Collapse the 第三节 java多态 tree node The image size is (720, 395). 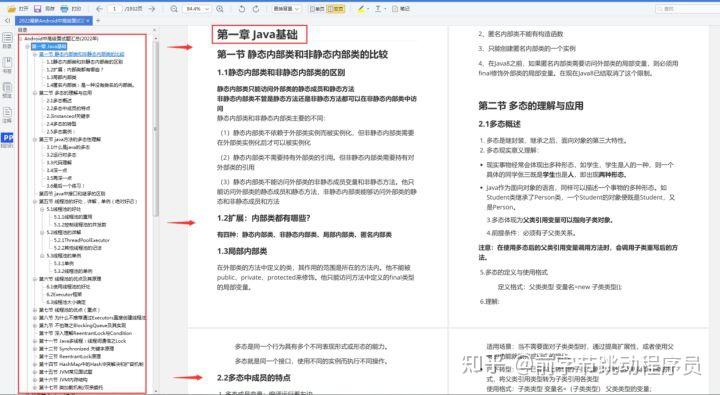pos(35,139)
